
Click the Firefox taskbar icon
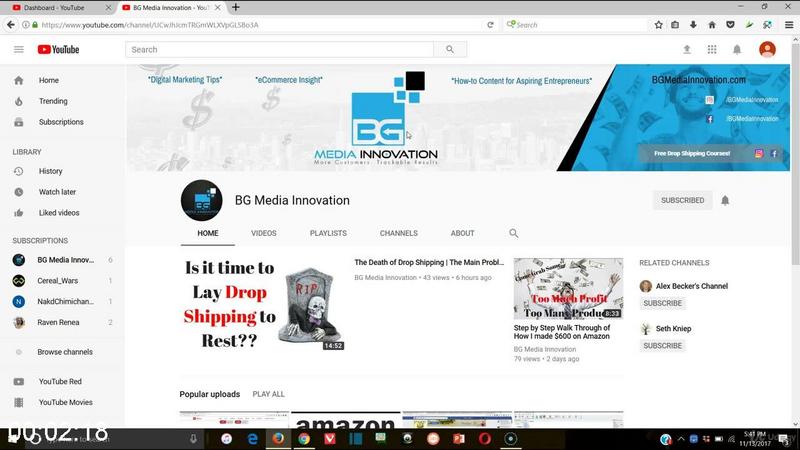click(x=278, y=439)
